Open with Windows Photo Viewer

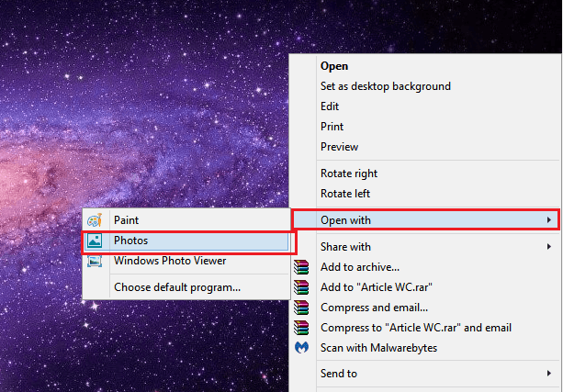[186, 261]
